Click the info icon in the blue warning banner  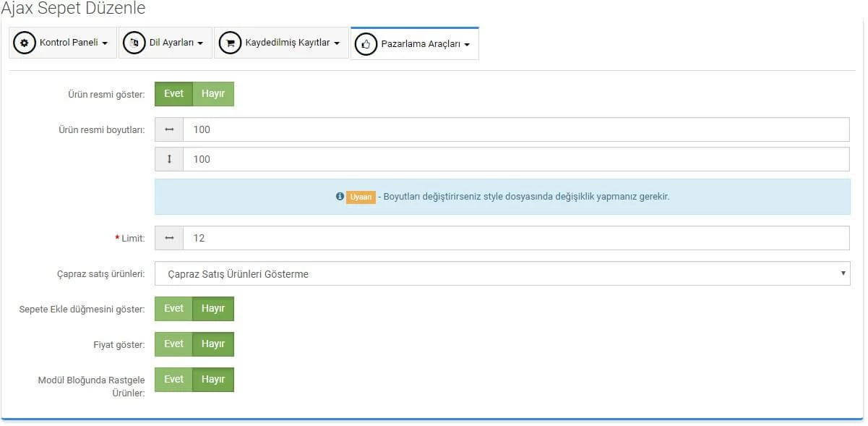340,196
